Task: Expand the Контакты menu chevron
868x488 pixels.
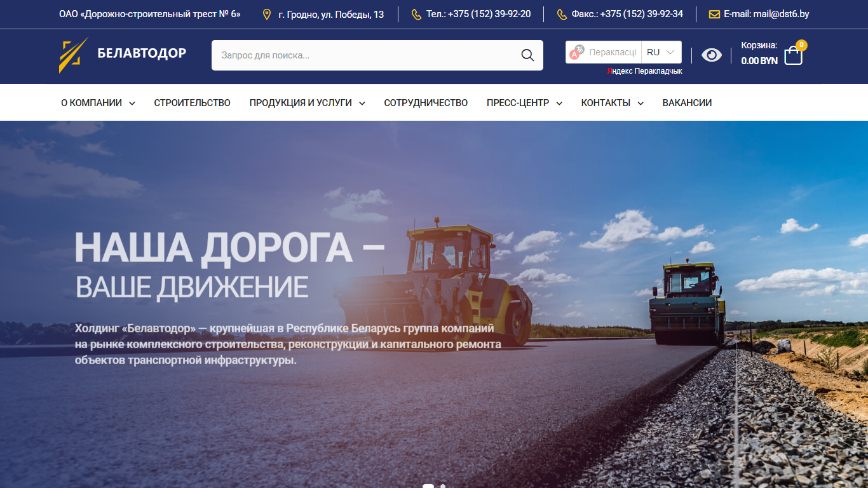Action: click(x=641, y=103)
